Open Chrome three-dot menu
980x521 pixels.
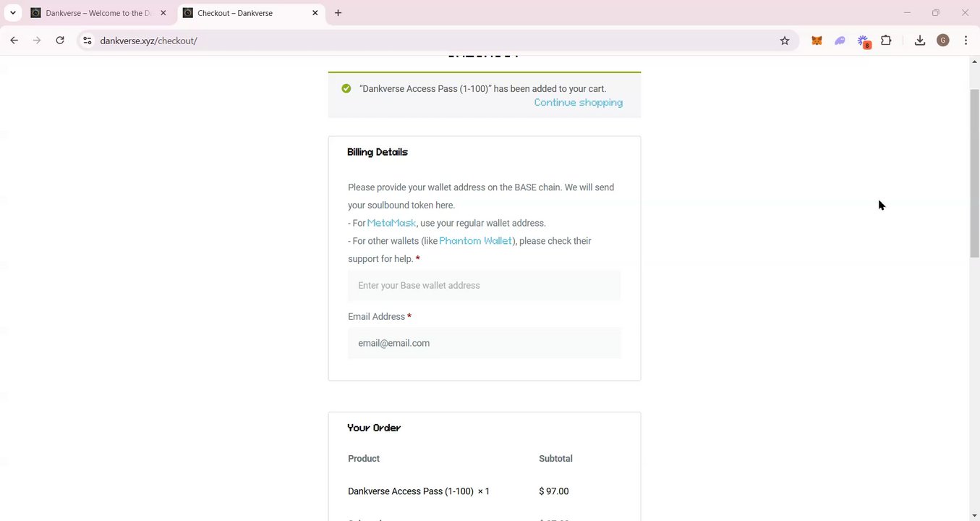(x=966, y=41)
